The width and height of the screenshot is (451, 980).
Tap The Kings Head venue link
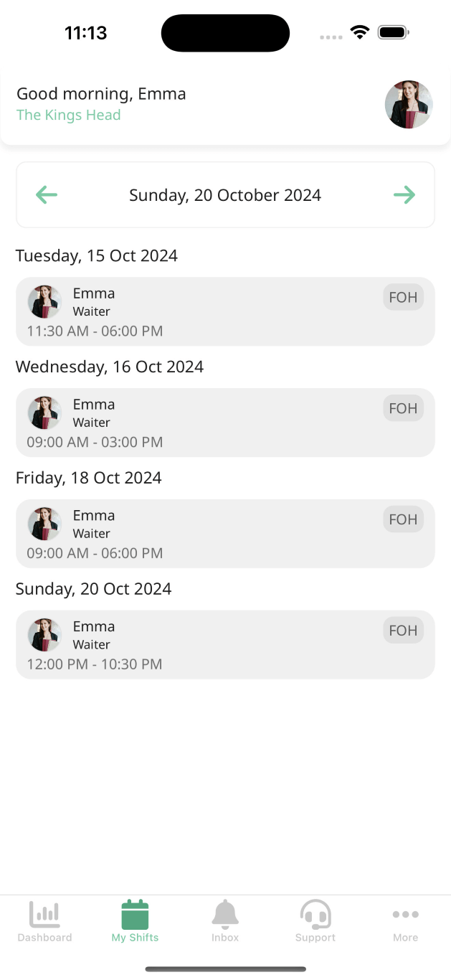(x=68, y=115)
